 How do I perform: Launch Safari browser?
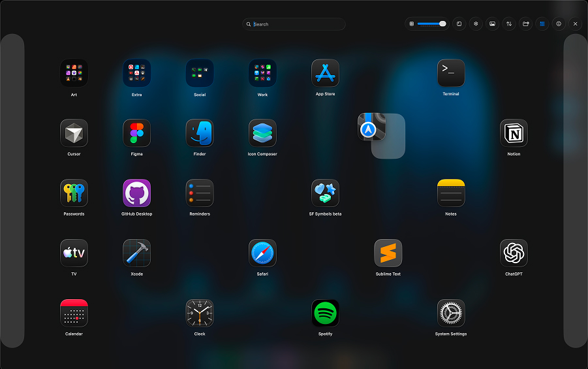pyautogui.click(x=262, y=253)
